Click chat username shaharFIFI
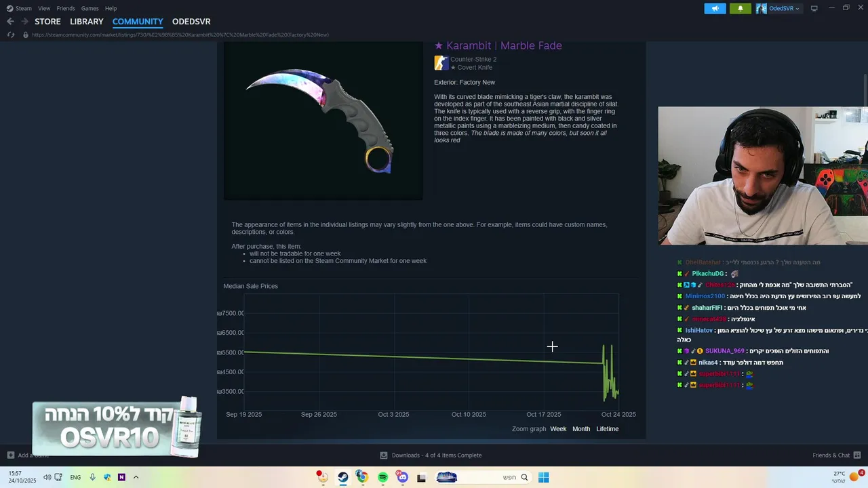This screenshot has width=868, height=488. click(707, 308)
